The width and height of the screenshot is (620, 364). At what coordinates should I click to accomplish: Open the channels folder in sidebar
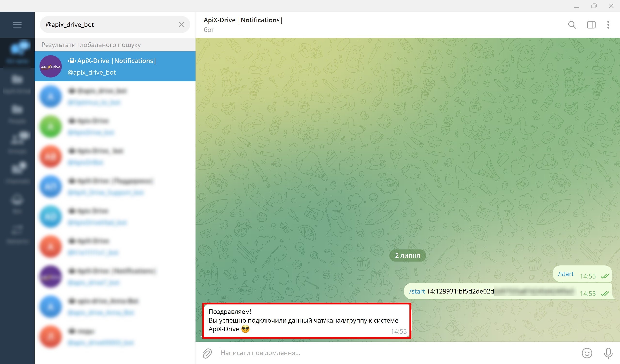[17, 173]
